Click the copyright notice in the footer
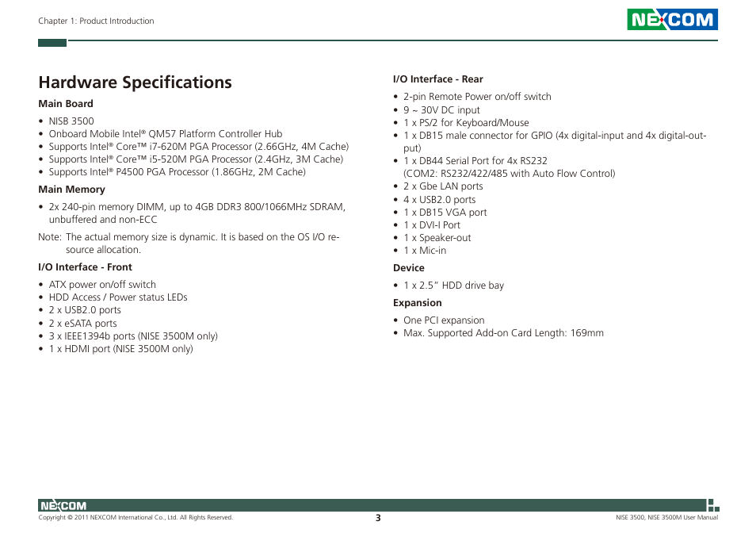 click(x=136, y=518)
